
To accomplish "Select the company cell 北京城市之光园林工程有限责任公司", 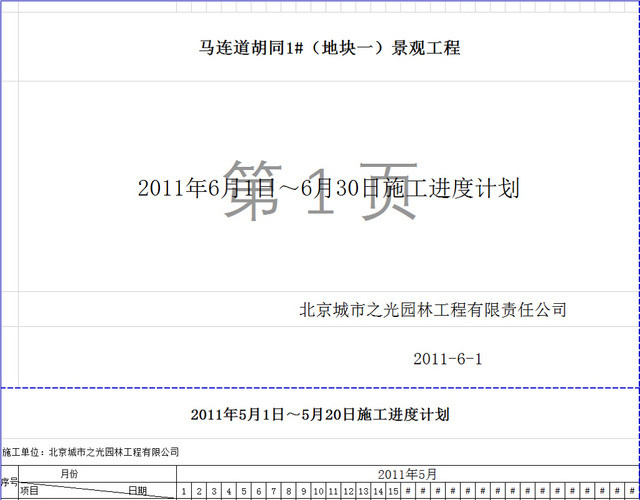I will point(433,310).
